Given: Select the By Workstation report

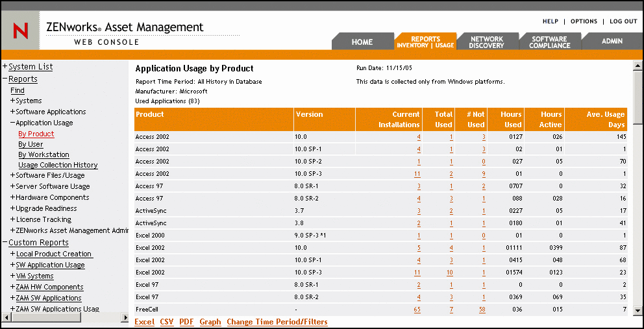Looking at the screenshot, I should (43, 155).
